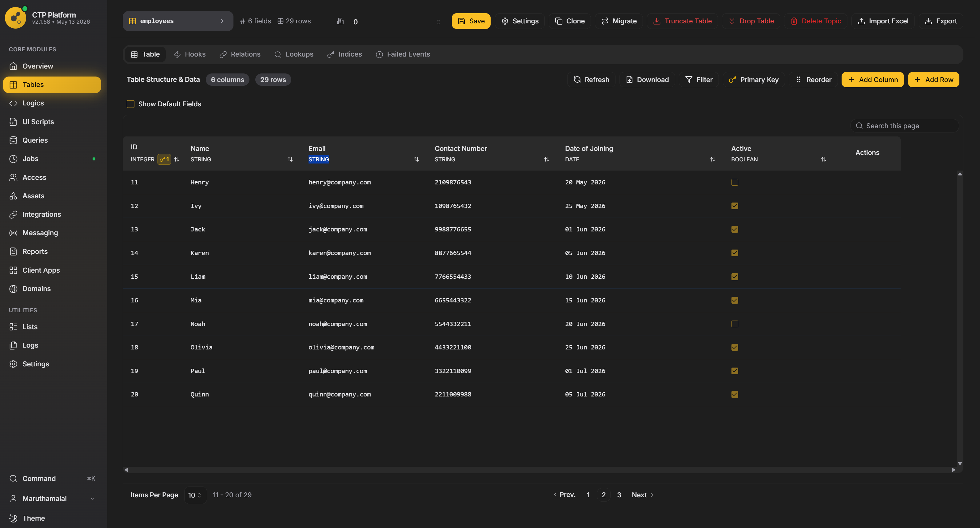Click Truncate Table button
This screenshot has width=980, height=528.
click(x=682, y=21)
